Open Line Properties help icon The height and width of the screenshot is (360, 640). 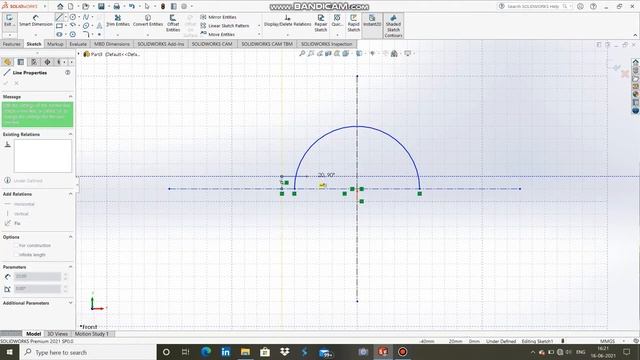68,72
